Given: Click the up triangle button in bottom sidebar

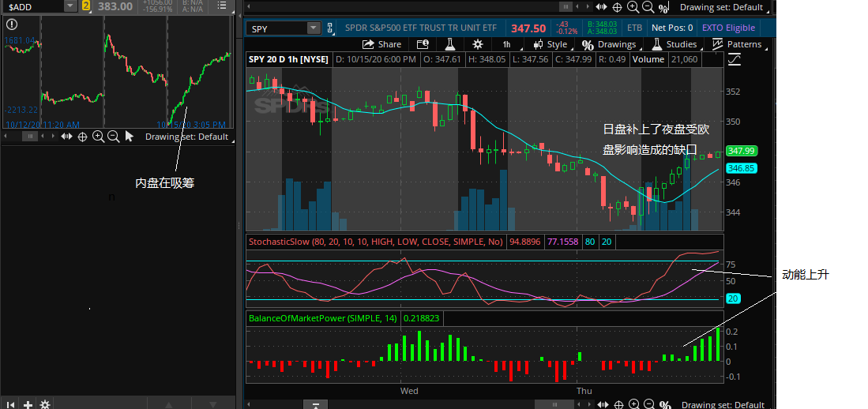Looking at the screenshot, I should point(169,404).
